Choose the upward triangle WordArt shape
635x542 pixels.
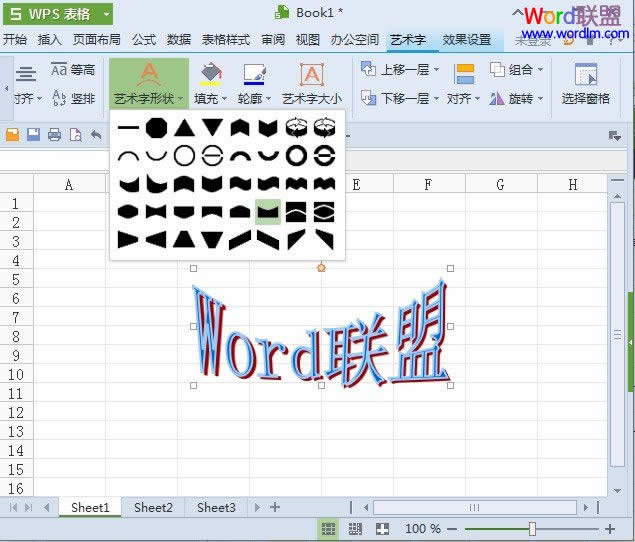(184, 128)
